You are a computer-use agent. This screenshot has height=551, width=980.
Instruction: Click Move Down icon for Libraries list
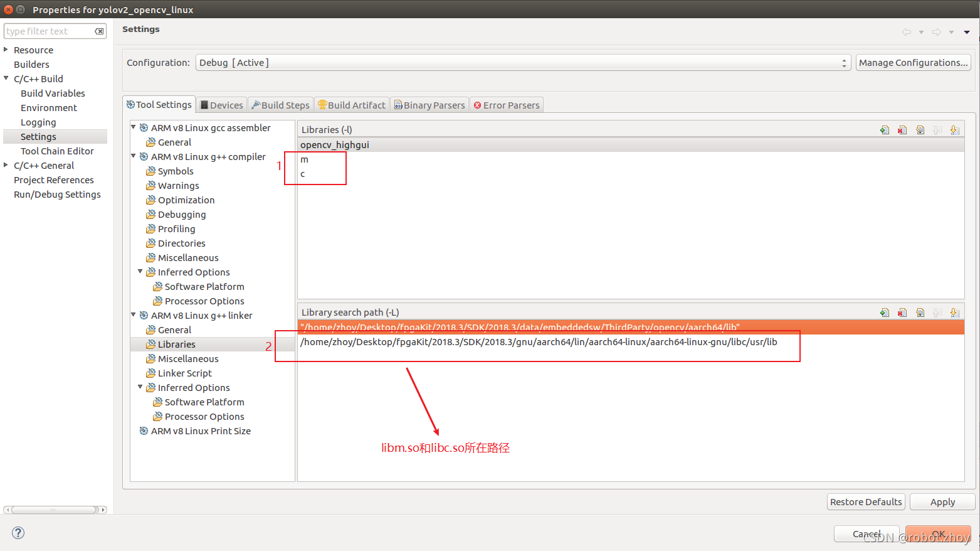[x=954, y=130]
